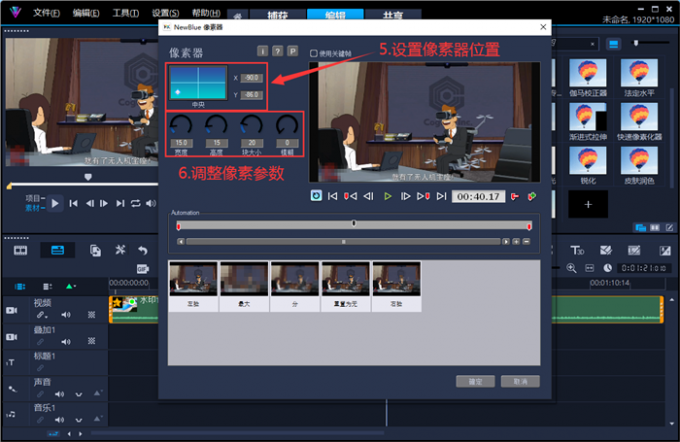Screen dimensions: 680x442
Task: Click the Automation scrollbar right arrow
Action: (506, 242)
